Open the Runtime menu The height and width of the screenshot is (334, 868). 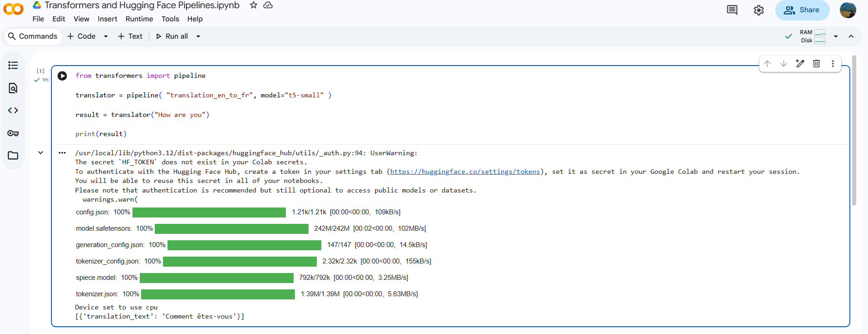click(139, 19)
